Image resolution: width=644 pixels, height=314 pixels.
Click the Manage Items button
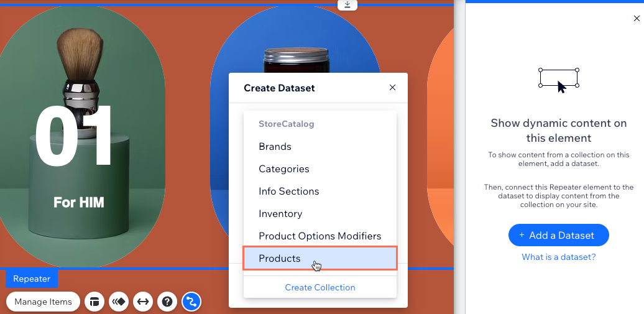coord(44,302)
